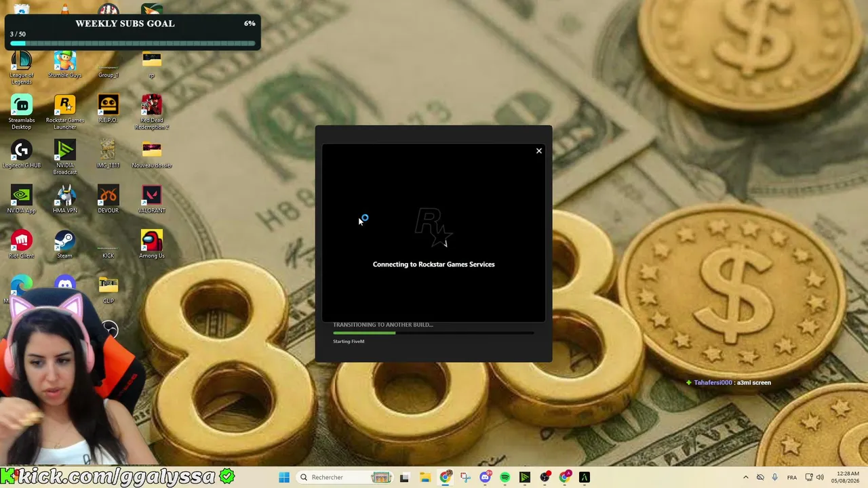The image size is (868, 488).
Task: Select the CLIP folder on the desktop
Action: point(108,290)
